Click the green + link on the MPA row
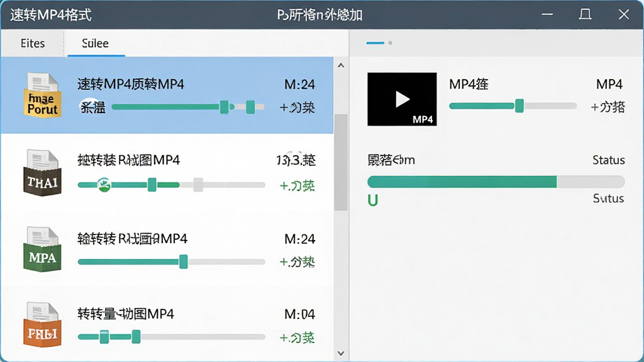Viewport: 644px width, 362px height. coord(297,262)
